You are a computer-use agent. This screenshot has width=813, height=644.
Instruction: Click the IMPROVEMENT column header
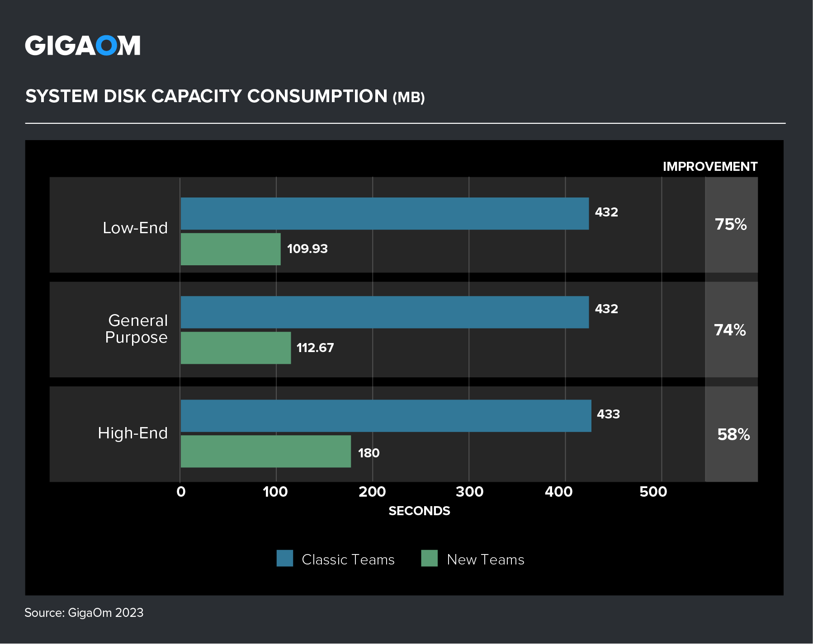click(710, 167)
